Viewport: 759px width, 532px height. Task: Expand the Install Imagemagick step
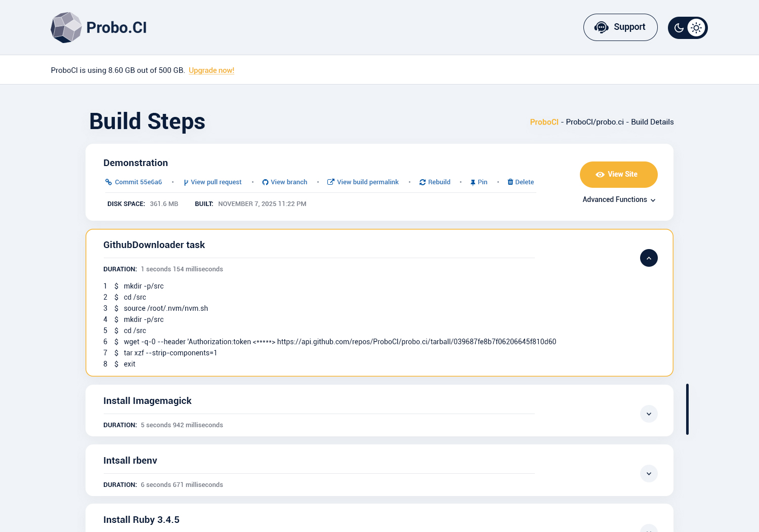click(649, 414)
